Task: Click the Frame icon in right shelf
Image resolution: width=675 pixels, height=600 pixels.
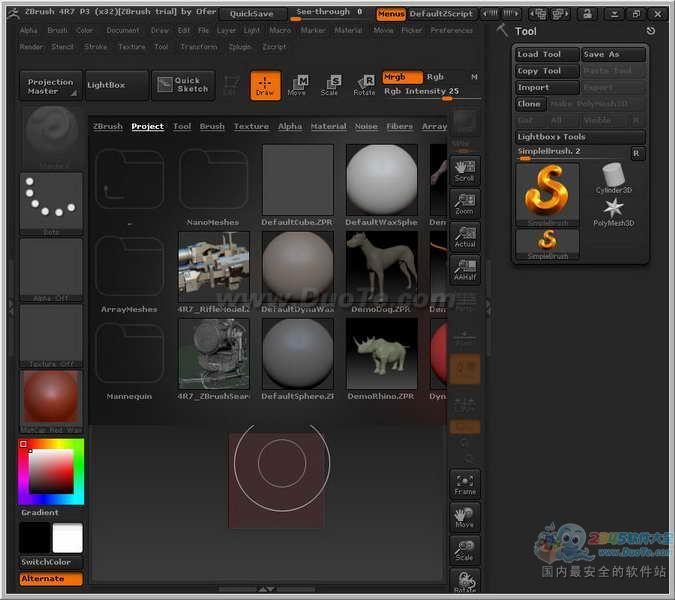Action: coord(464,484)
